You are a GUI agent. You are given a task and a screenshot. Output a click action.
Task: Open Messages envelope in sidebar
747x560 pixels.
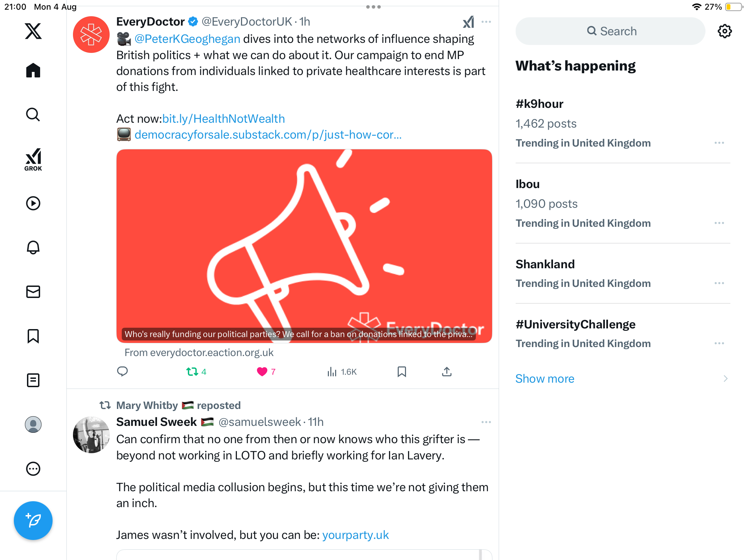[x=33, y=292]
